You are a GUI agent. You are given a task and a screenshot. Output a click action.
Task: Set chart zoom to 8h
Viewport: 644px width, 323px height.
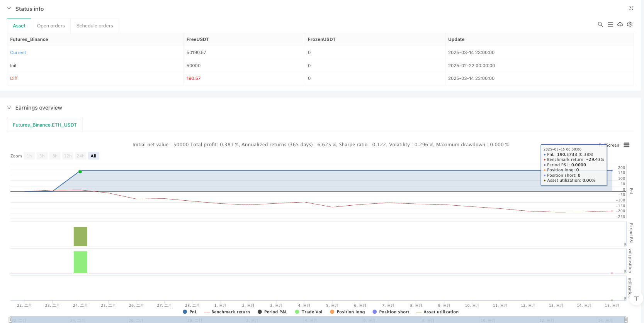coord(55,156)
